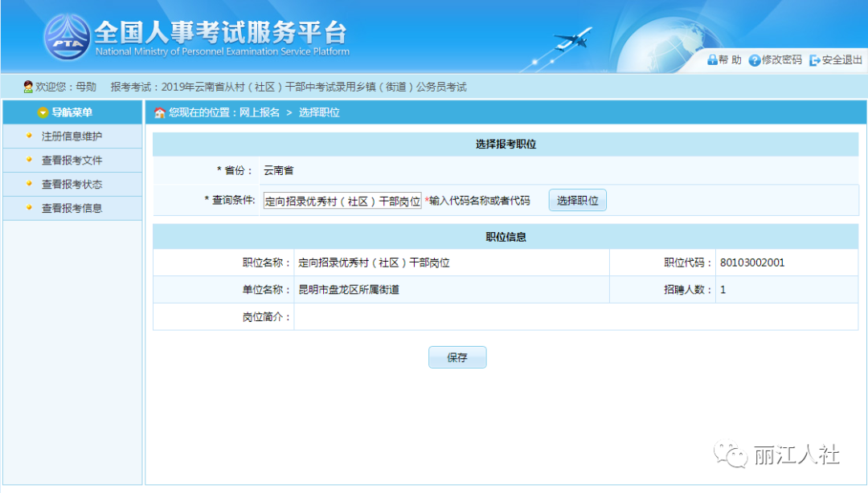This screenshot has width=868, height=493.
Task: Click 安全退出 to log out
Action: (x=842, y=59)
